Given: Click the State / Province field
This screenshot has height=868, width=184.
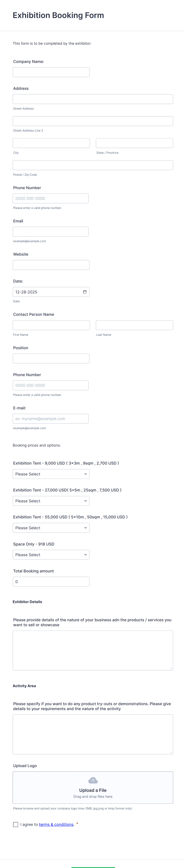Looking at the screenshot, I should pyautogui.click(x=134, y=143).
